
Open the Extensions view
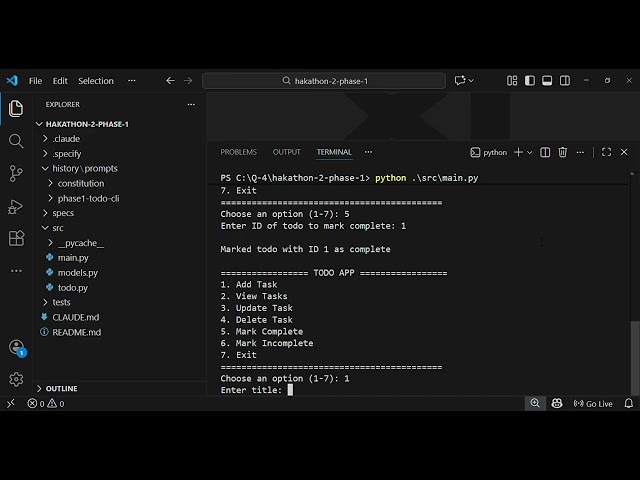[x=16, y=238]
